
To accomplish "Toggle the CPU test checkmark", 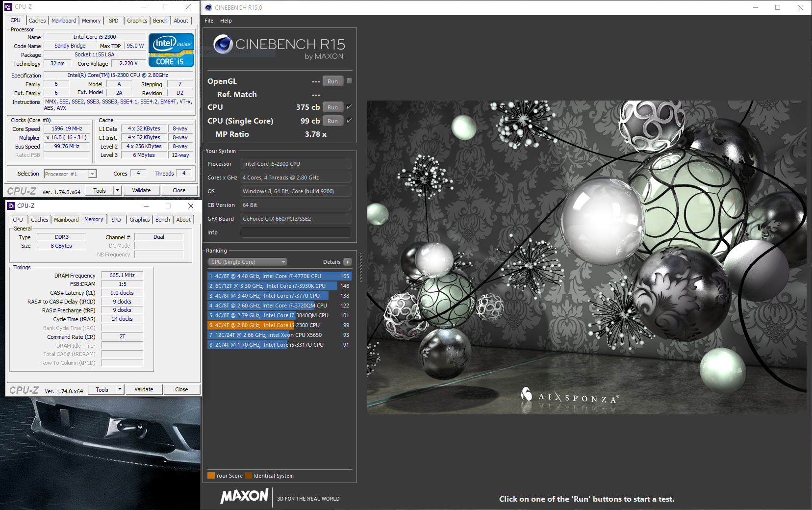I will pos(349,107).
